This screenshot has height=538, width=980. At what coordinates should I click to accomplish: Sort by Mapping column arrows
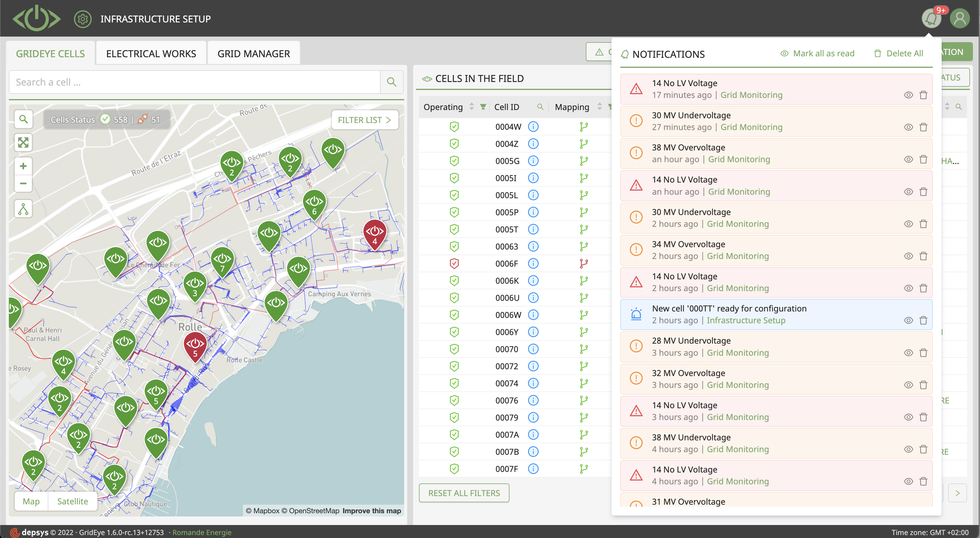click(600, 107)
